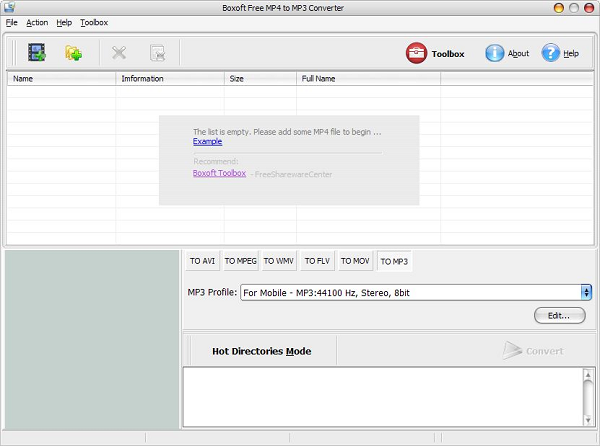Image resolution: width=600 pixels, height=446 pixels.
Task: Open the Toolbox menu in menu bar
Action: pyautogui.click(x=94, y=23)
